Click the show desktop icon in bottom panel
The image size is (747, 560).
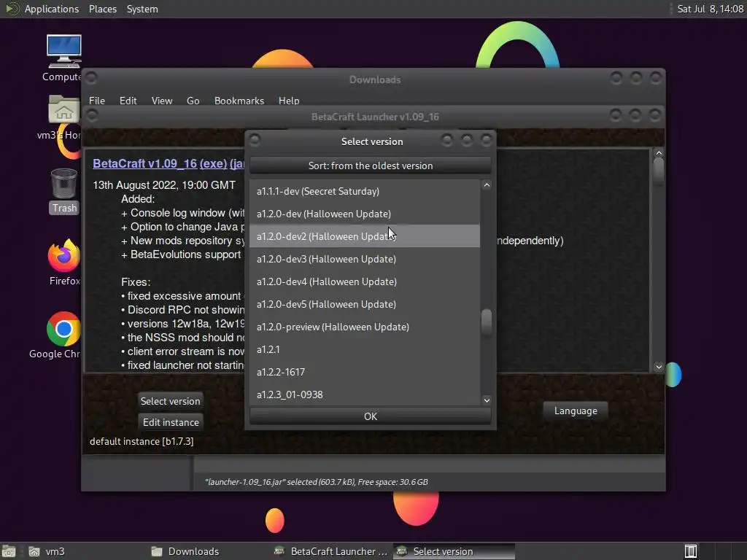click(x=9, y=551)
